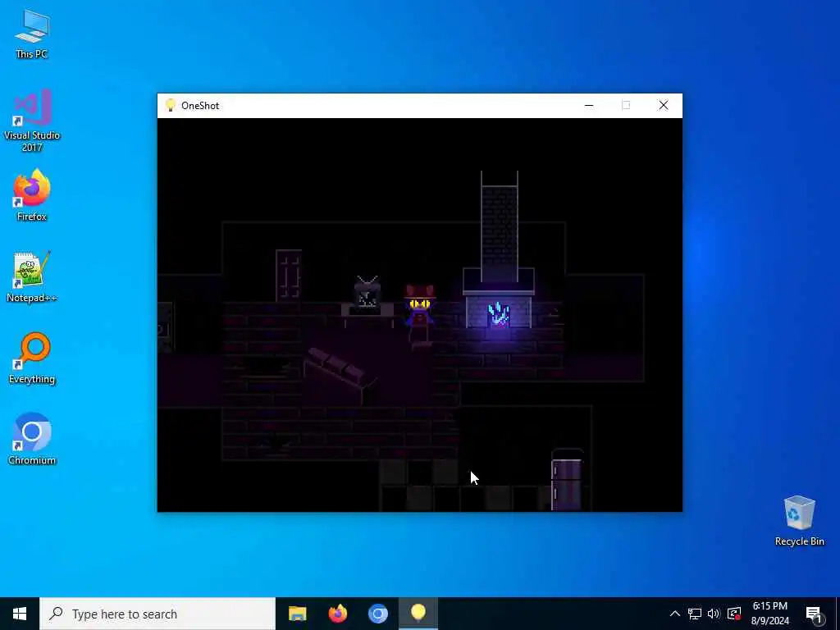The width and height of the screenshot is (840, 630).
Task: Select the Everything search shortcut
Action: (32, 358)
